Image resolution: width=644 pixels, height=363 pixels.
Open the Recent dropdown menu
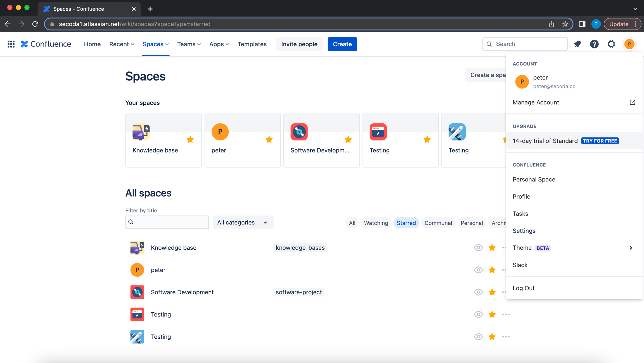[x=122, y=44]
